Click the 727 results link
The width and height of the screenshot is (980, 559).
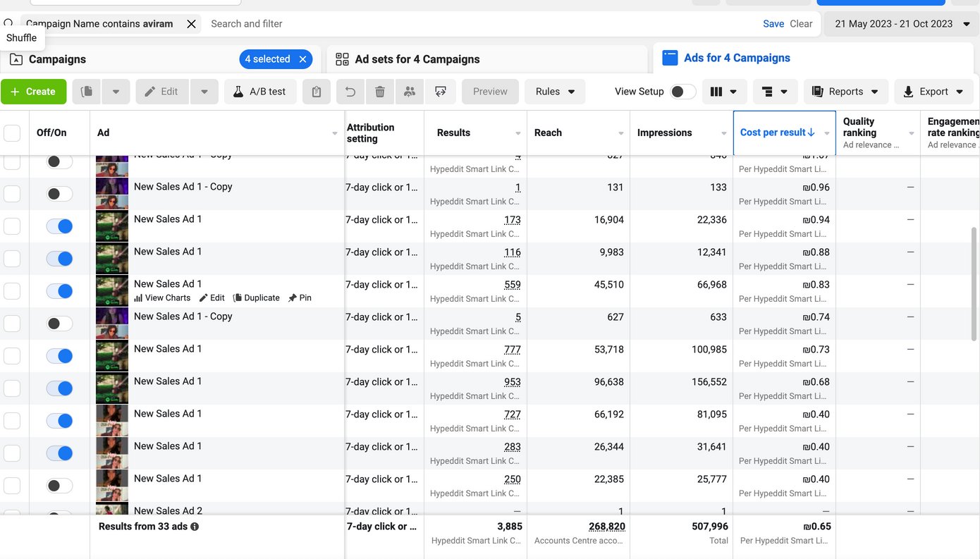point(513,414)
